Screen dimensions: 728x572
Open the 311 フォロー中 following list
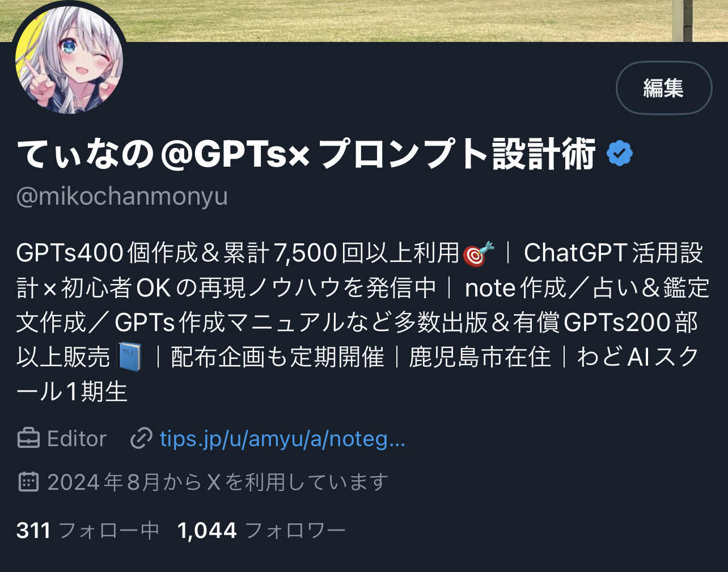click(x=88, y=531)
